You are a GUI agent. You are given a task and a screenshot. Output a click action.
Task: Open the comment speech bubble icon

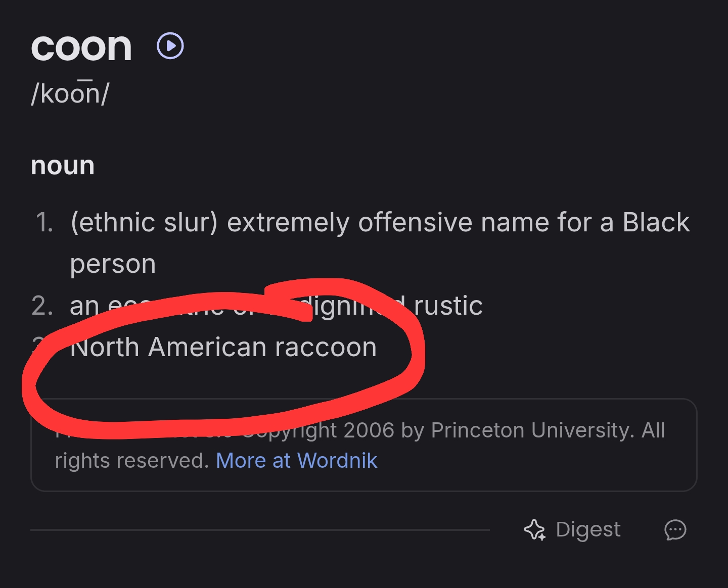(x=675, y=530)
